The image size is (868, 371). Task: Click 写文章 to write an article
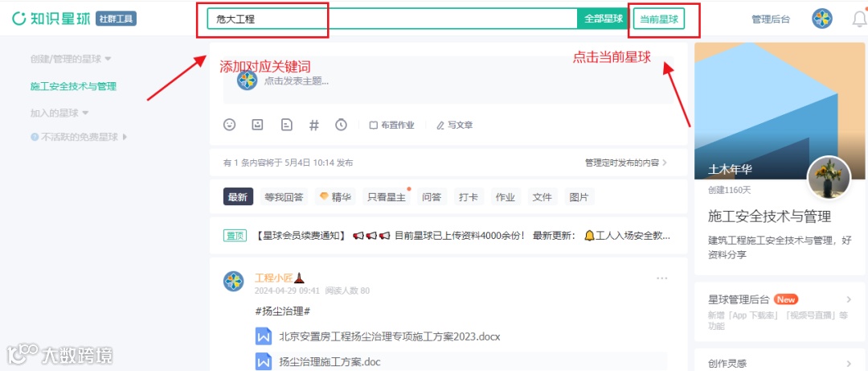click(454, 126)
